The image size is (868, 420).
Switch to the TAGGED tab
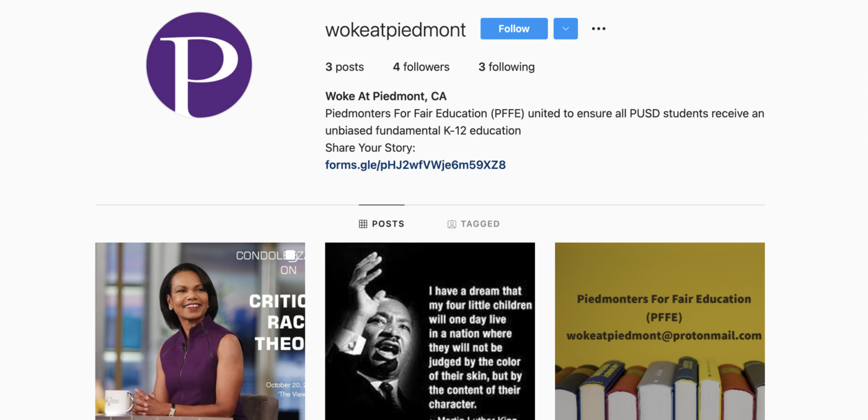tap(474, 224)
